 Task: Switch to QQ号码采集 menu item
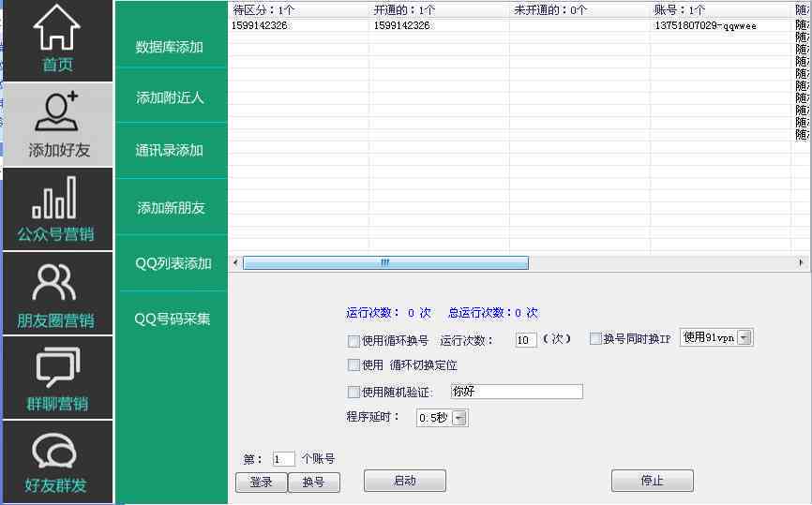[171, 319]
